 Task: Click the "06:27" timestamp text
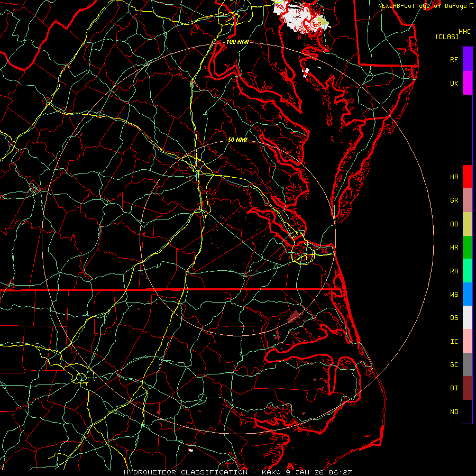340,472
